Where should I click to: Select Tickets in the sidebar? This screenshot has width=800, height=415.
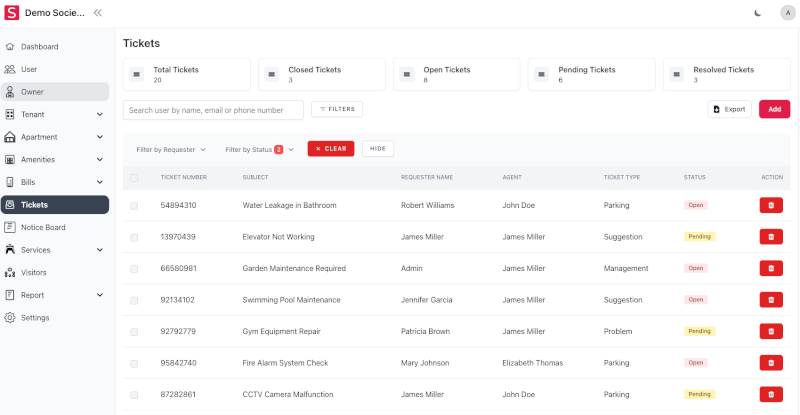coord(55,205)
